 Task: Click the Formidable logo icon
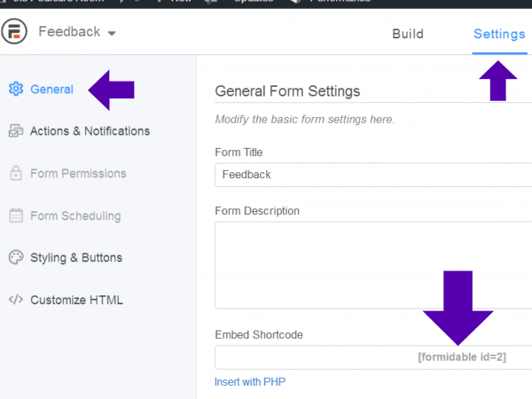tap(14, 33)
